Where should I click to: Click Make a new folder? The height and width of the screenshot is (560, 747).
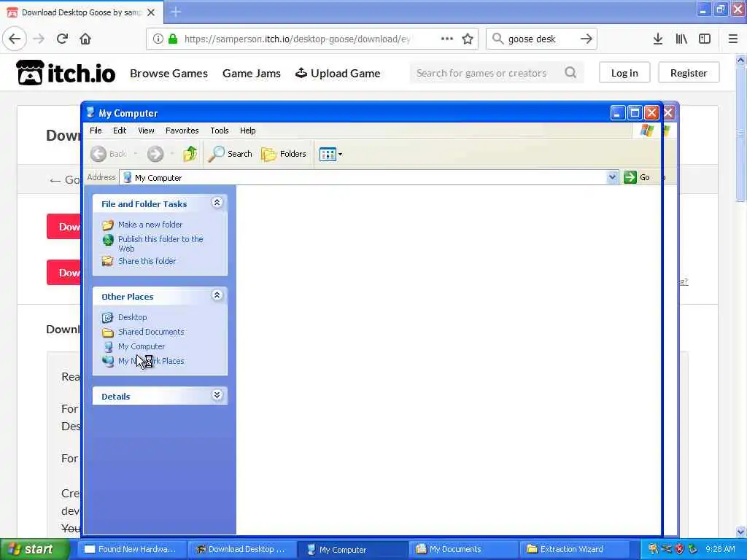pos(150,225)
